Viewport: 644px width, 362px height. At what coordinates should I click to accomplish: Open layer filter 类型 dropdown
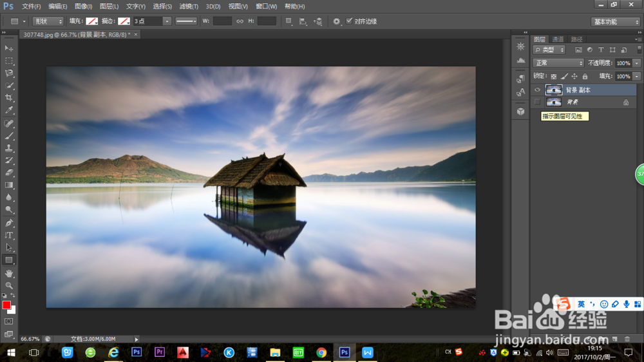click(549, 50)
